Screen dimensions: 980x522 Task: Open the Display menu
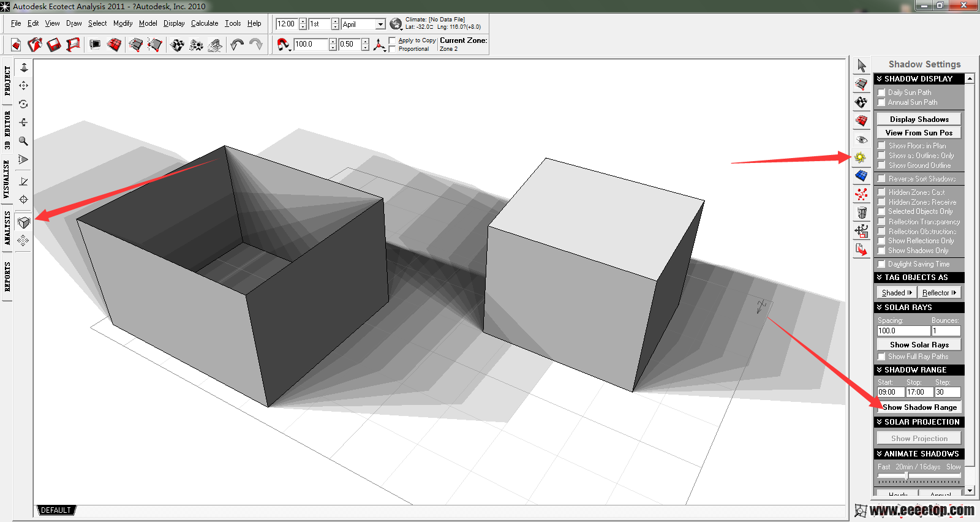click(x=174, y=23)
